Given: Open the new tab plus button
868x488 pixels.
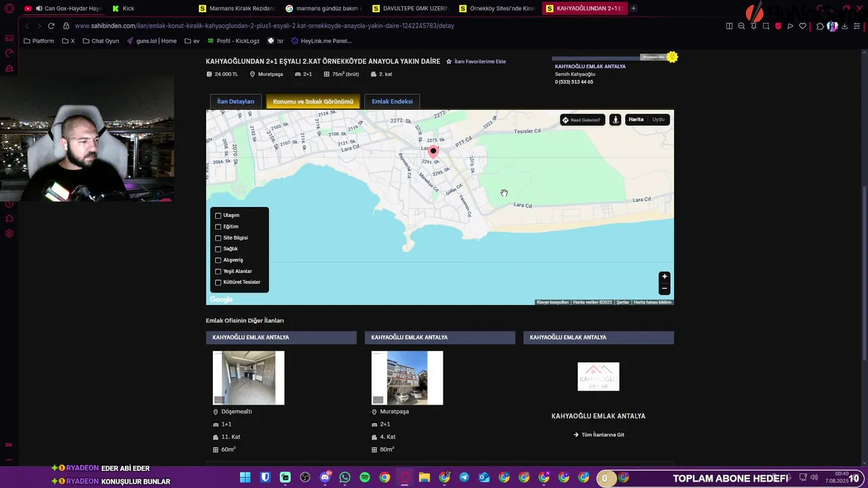Looking at the screenshot, I should [633, 8].
